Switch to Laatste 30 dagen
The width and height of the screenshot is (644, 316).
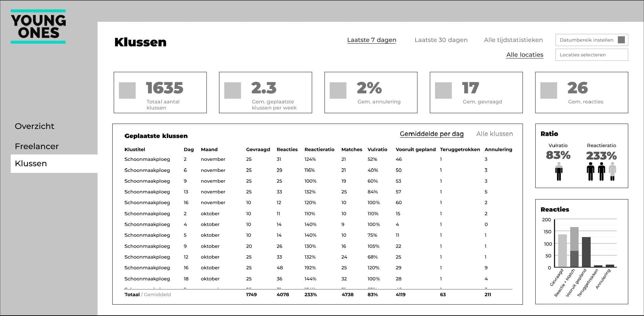[441, 40]
